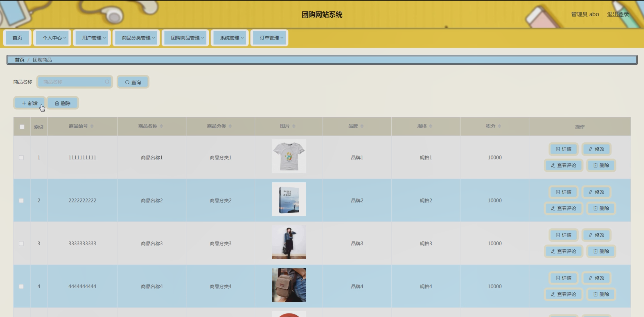This screenshot has height=317, width=644.
Task: Click 修改 for 商品名称4
Action: (x=596, y=278)
